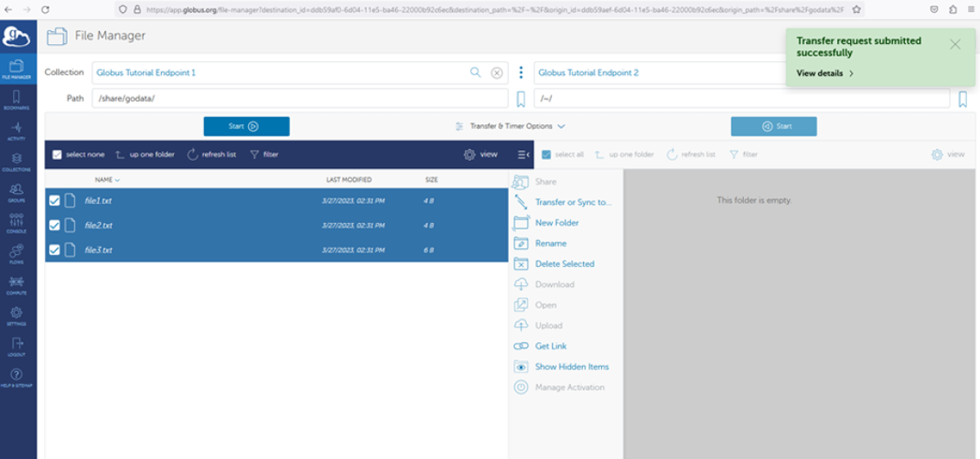The width and height of the screenshot is (980, 459).
Task: Open Bookmarks in the left sidebar
Action: pyautogui.click(x=17, y=100)
